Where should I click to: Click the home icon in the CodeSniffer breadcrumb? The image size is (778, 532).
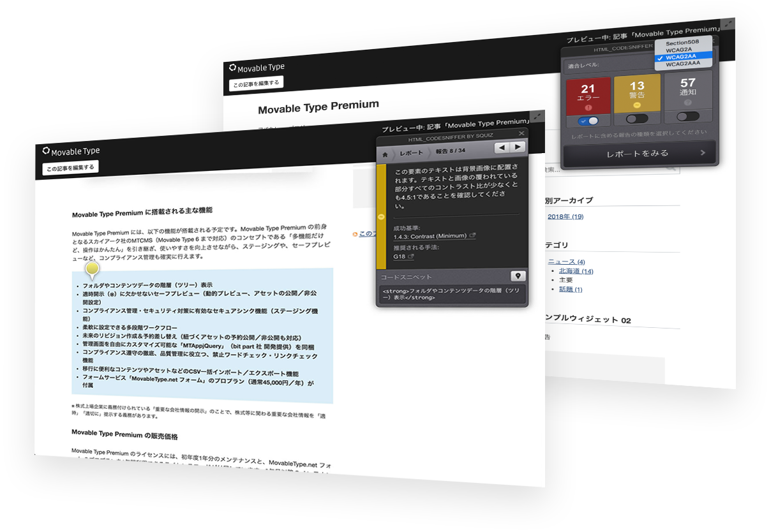[385, 154]
